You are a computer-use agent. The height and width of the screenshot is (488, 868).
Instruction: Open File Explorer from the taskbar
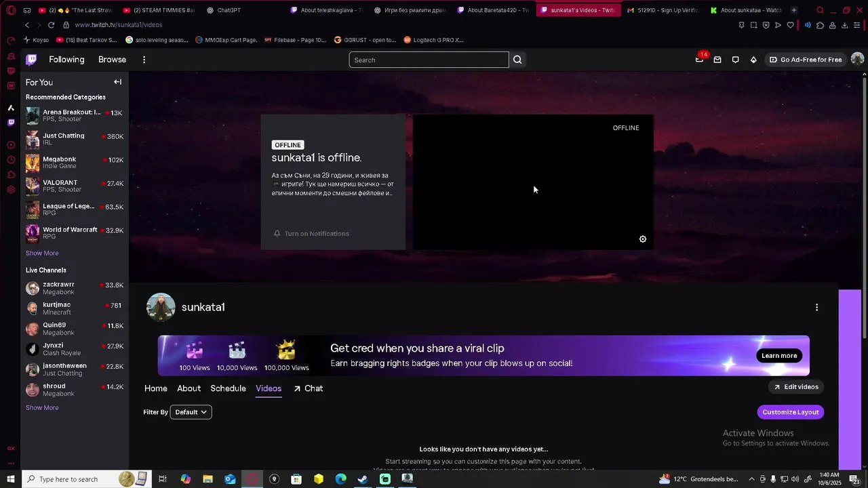click(x=208, y=479)
